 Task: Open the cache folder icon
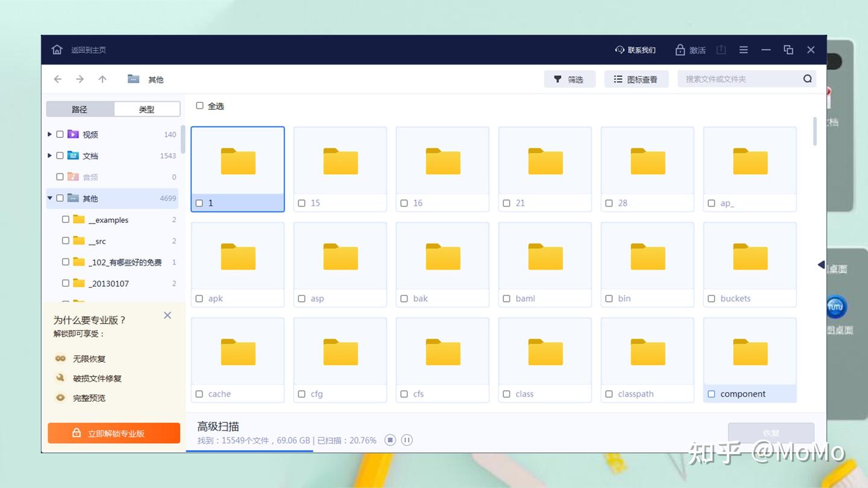(x=237, y=352)
